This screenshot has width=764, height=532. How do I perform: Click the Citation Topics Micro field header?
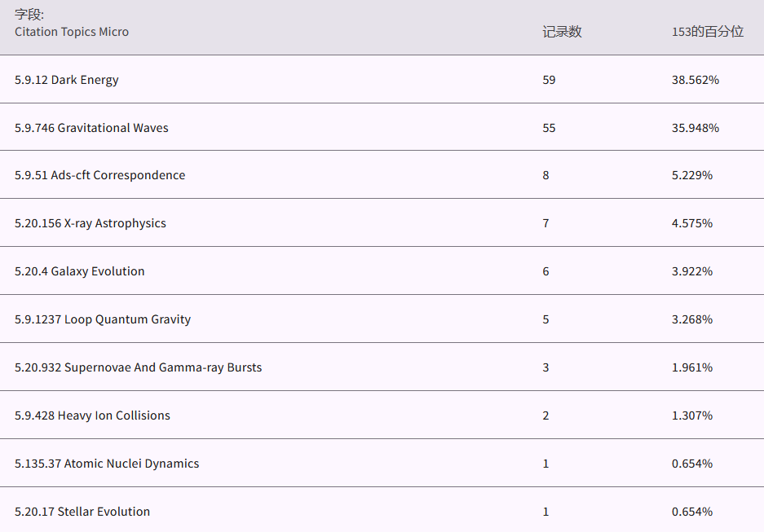(72, 32)
